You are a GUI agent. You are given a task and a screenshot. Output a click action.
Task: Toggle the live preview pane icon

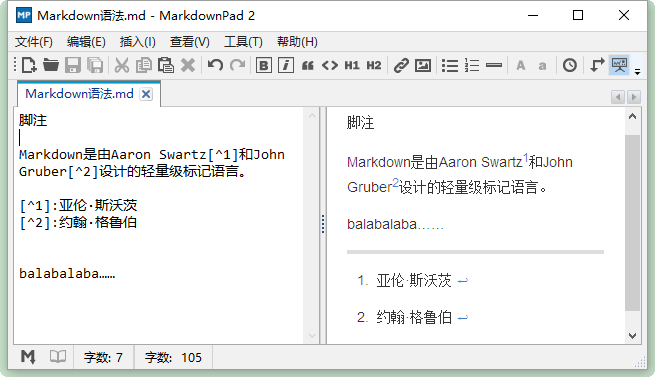[619, 65]
